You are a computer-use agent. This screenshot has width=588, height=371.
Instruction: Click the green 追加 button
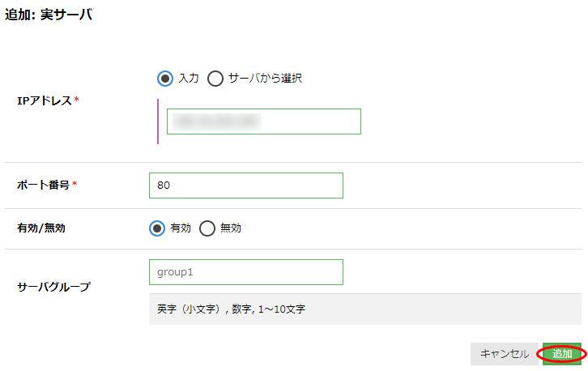coord(562,354)
